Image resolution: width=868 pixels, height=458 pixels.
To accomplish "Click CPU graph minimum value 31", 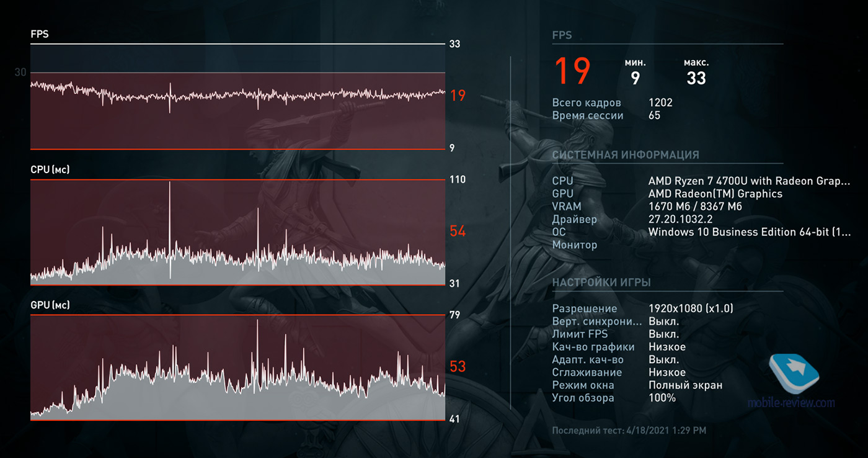I will coord(454,284).
